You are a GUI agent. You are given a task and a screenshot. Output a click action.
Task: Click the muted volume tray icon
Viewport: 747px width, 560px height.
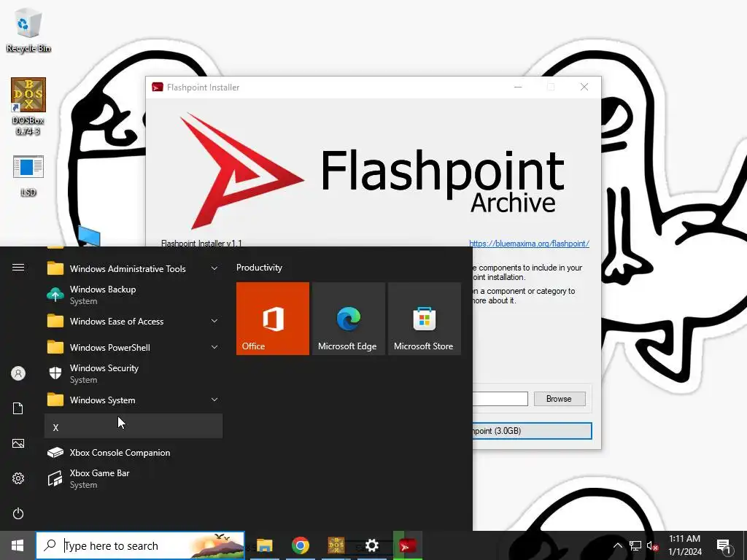pyautogui.click(x=652, y=545)
